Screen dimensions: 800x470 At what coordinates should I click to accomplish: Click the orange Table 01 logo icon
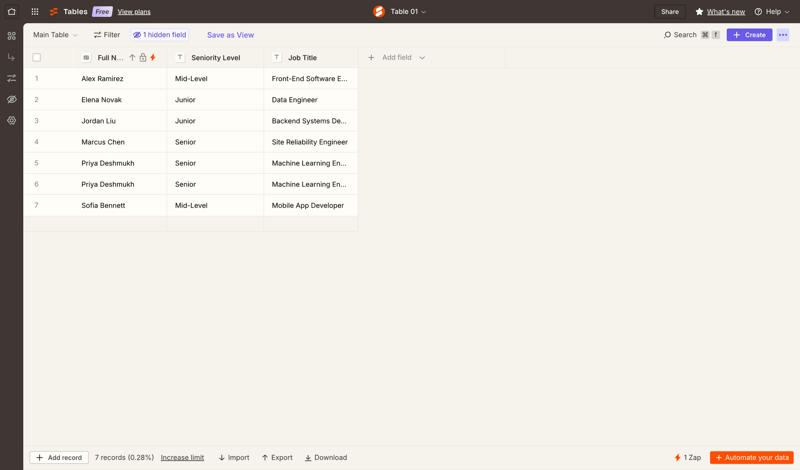click(x=379, y=11)
